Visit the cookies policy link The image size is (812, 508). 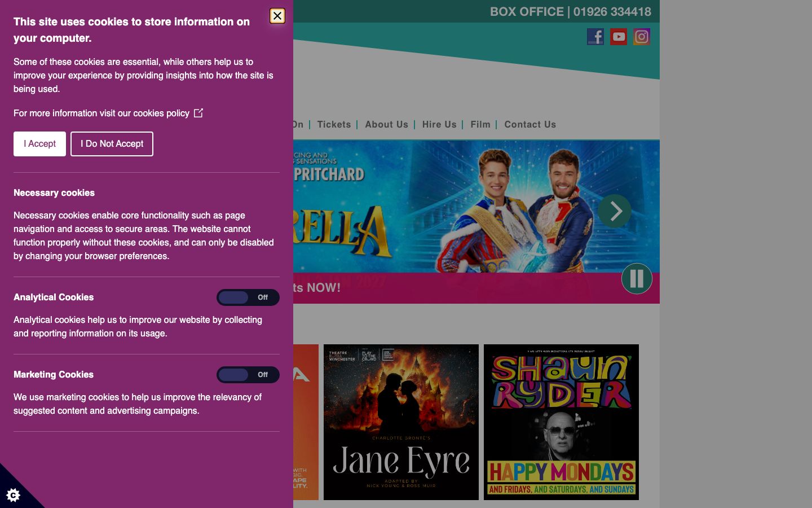point(108,113)
